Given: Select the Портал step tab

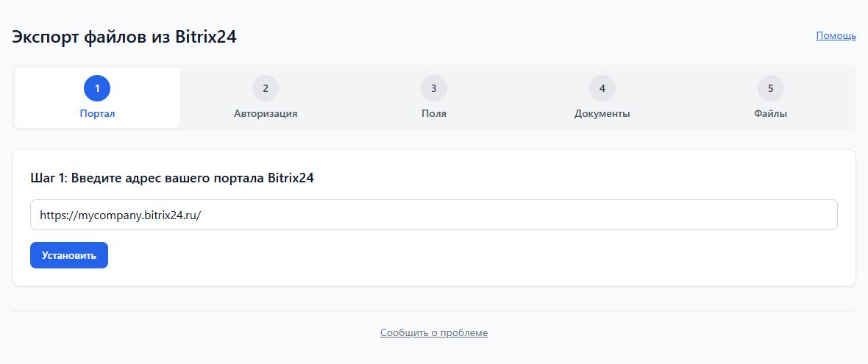Looking at the screenshot, I should pyautogui.click(x=97, y=98).
